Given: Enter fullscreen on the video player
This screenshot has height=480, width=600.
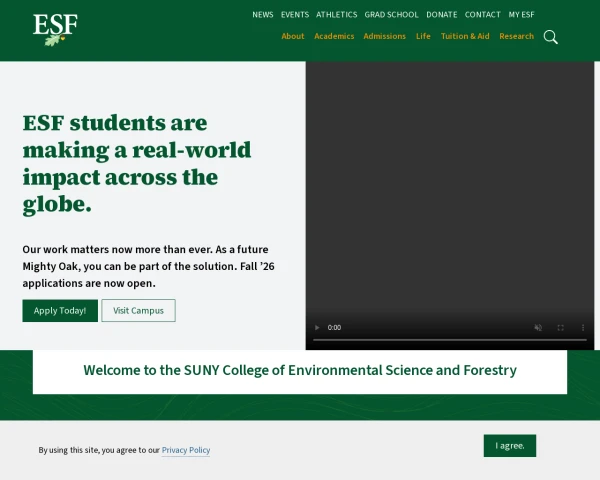Looking at the screenshot, I should [561, 328].
